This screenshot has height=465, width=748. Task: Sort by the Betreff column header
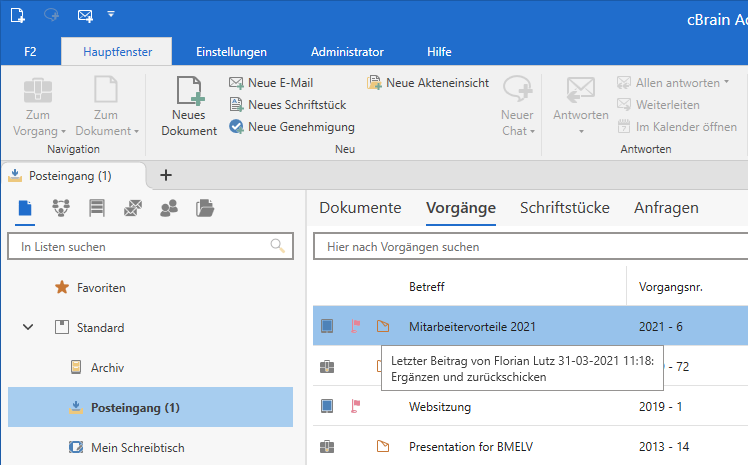427,287
